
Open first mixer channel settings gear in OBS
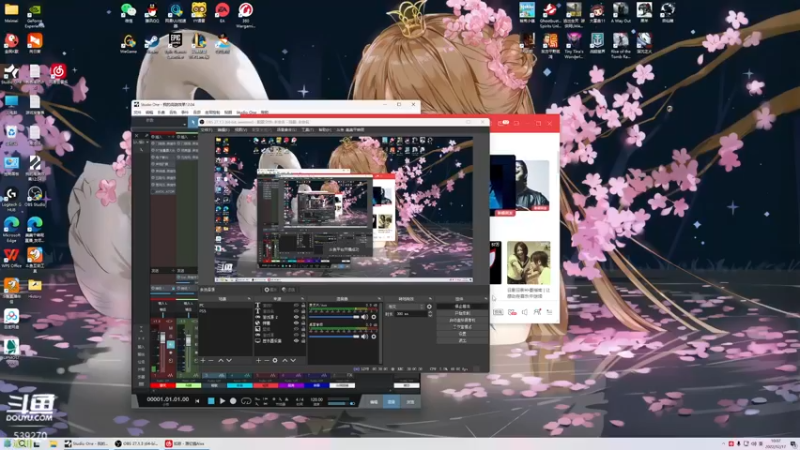374,317
